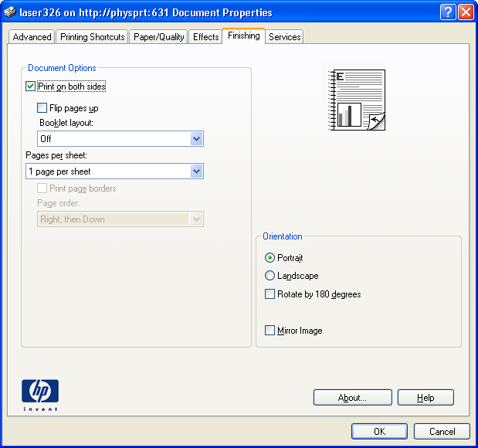Uncheck Print on both sides

31,87
